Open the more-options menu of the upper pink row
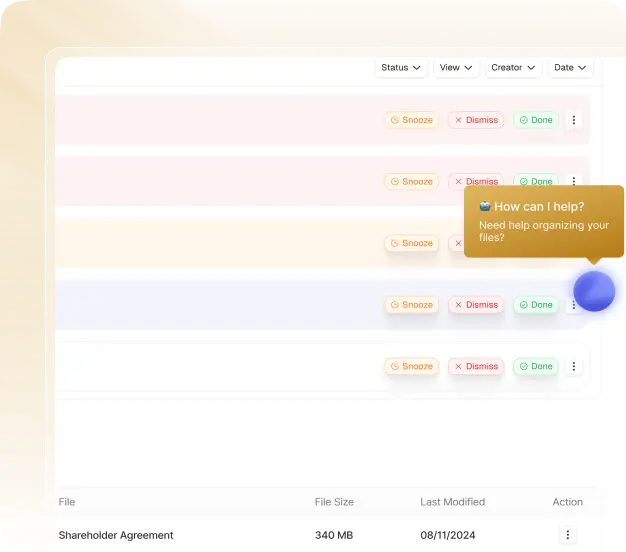 (x=574, y=120)
